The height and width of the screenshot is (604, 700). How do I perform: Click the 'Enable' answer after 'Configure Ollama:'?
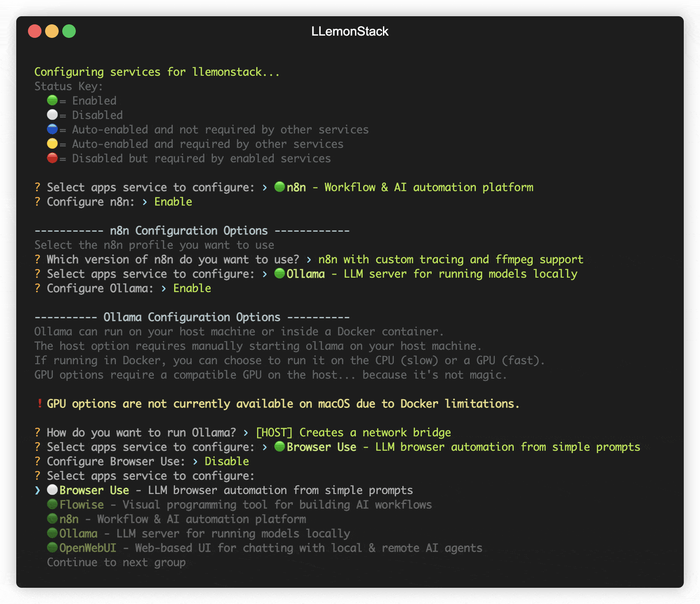[192, 288]
